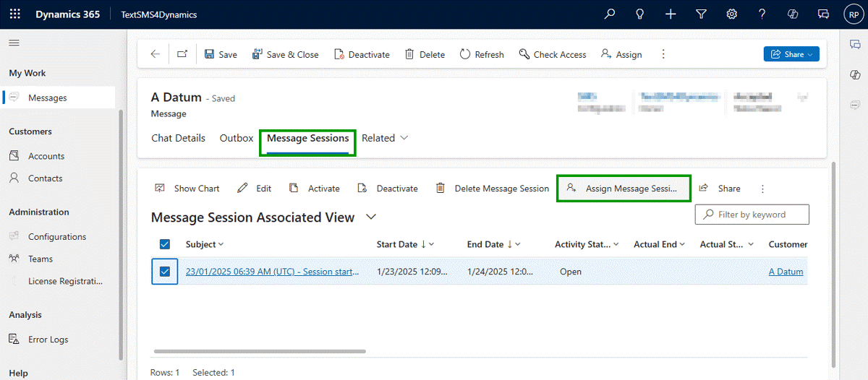Click Delete Message Session command
The image size is (868, 380).
point(493,189)
